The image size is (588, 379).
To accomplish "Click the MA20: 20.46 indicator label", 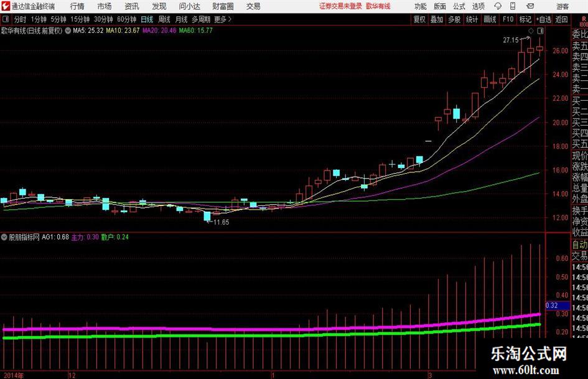I will point(159,30).
